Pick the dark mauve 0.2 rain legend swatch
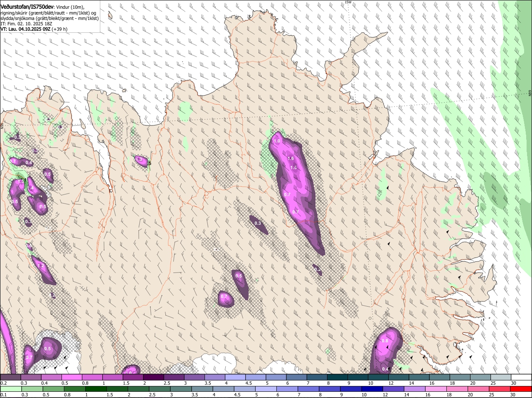Viewport: 532px width, 398px height. (10, 377)
